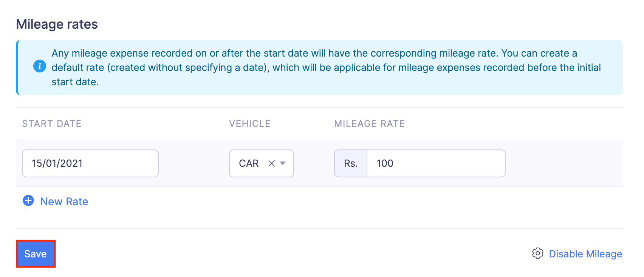Click the Mileage Rate column header
Screen dimensions: 644x277
(369, 123)
